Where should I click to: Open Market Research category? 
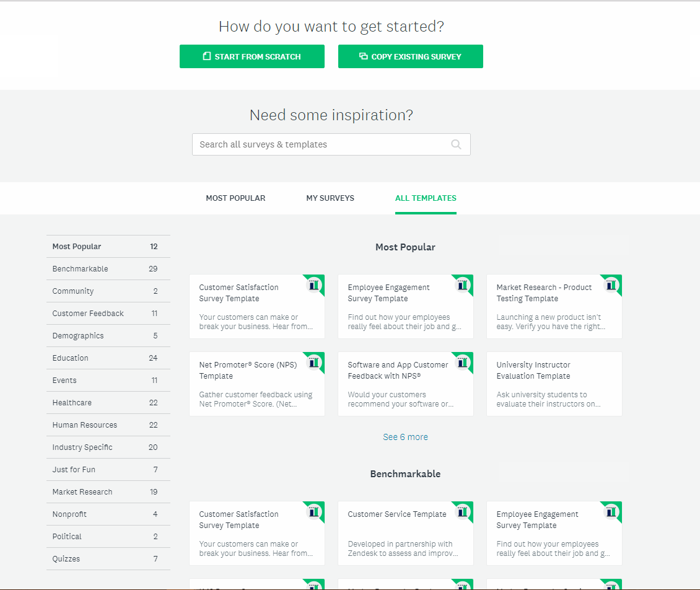pos(108,492)
